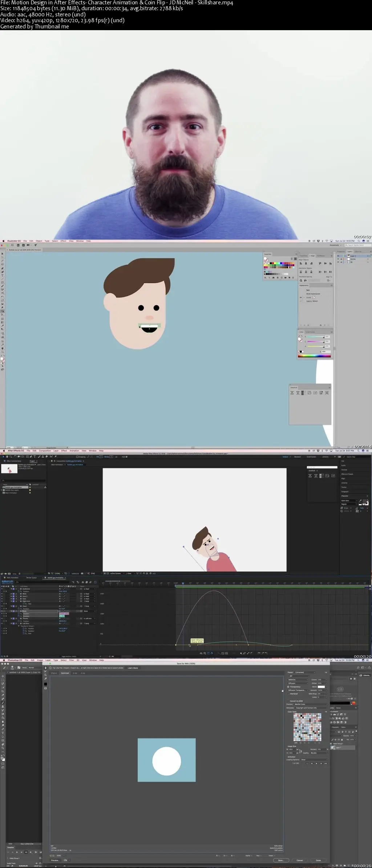Click the Unite shape mode in Illustrator Pathfinder
Screen dimensions: 372x868
[292, 393]
